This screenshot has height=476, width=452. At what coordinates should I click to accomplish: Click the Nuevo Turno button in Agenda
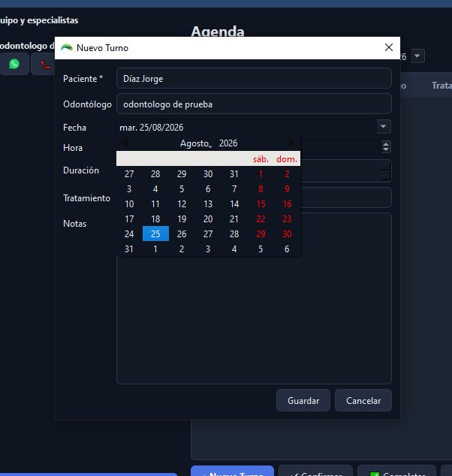(232, 471)
